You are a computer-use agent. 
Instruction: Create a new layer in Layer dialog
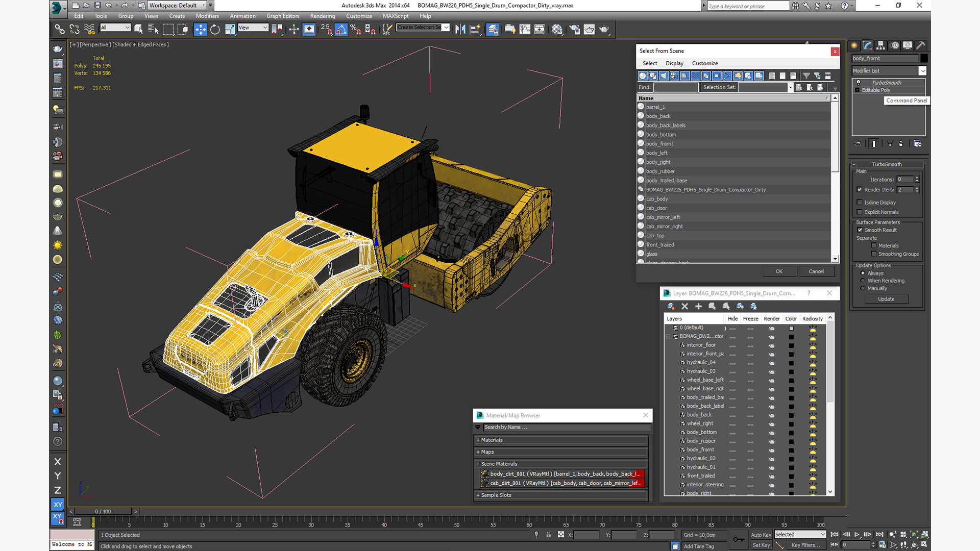coord(671,306)
